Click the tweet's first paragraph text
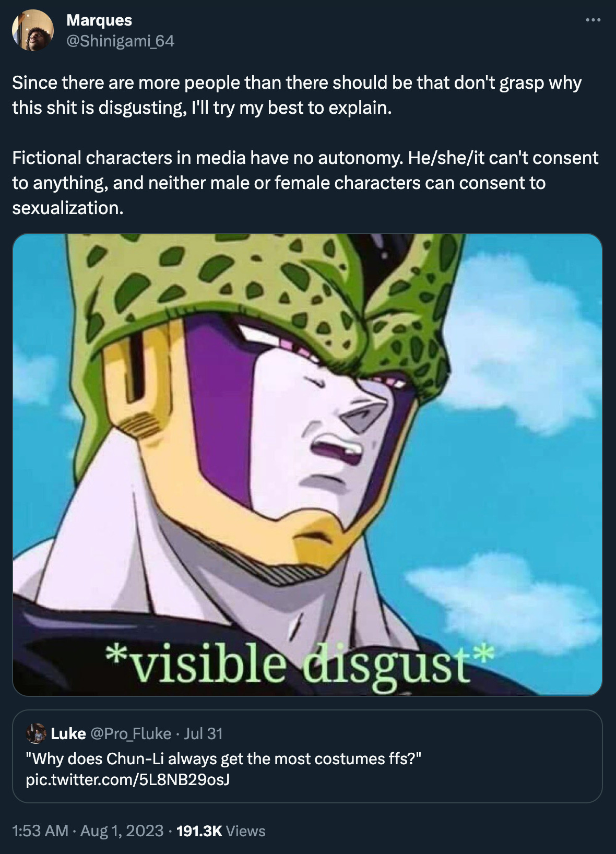616x854 pixels. [x=297, y=95]
